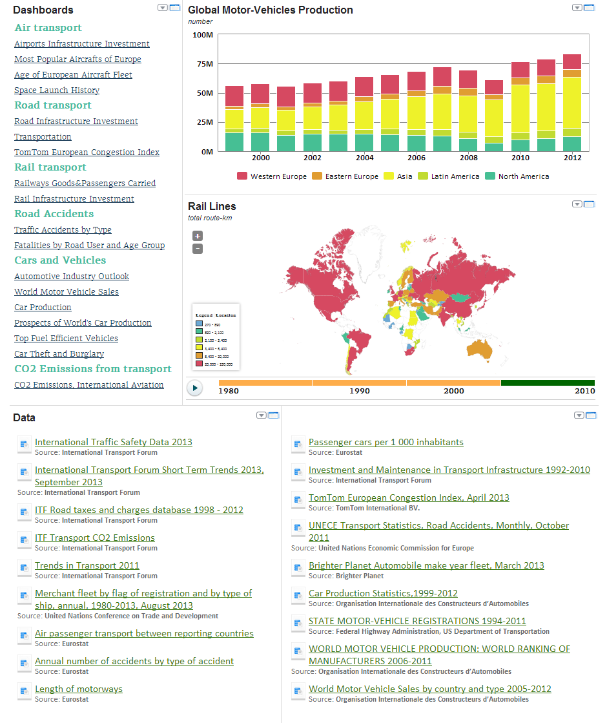Click document icon beside International Traffic Safety Data 2013
The height and width of the screenshot is (723, 607).
(x=24, y=443)
